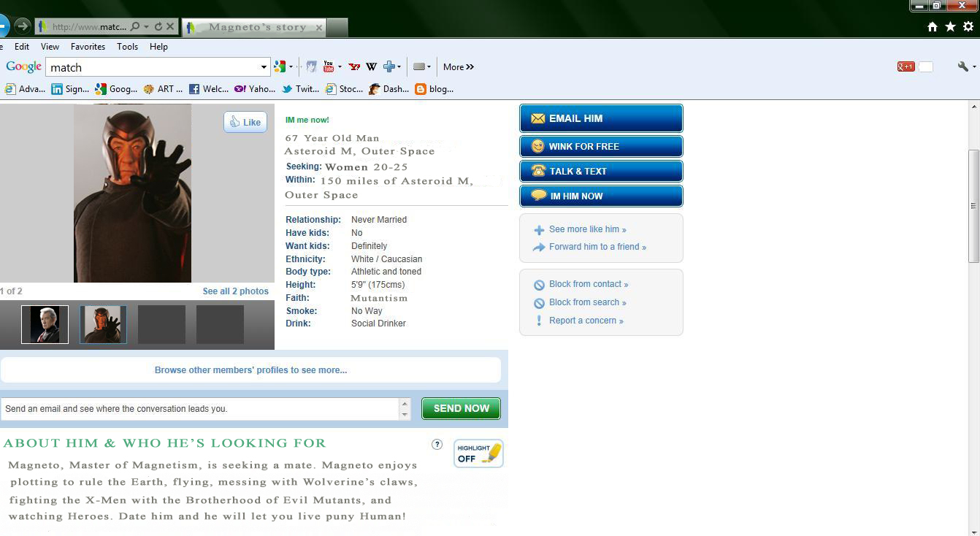Click Report a concern link
This screenshot has width=980, height=536.
(x=586, y=321)
